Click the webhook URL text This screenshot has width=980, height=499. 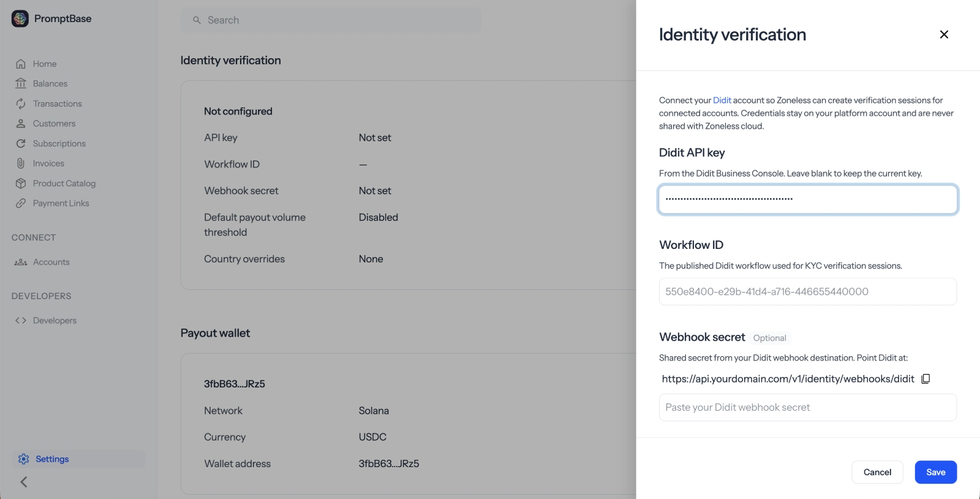click(x=788, y=379)
